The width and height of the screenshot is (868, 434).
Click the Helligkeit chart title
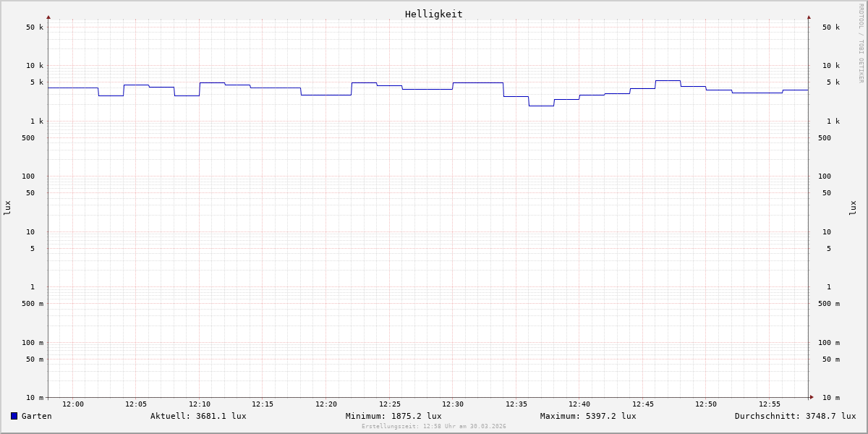(433, 14)
